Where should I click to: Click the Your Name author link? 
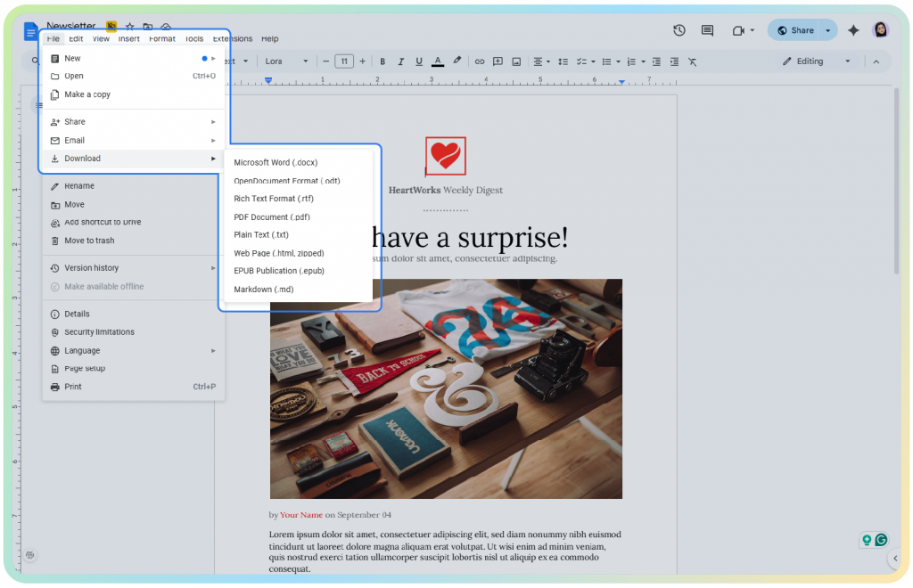pos(301,515)
